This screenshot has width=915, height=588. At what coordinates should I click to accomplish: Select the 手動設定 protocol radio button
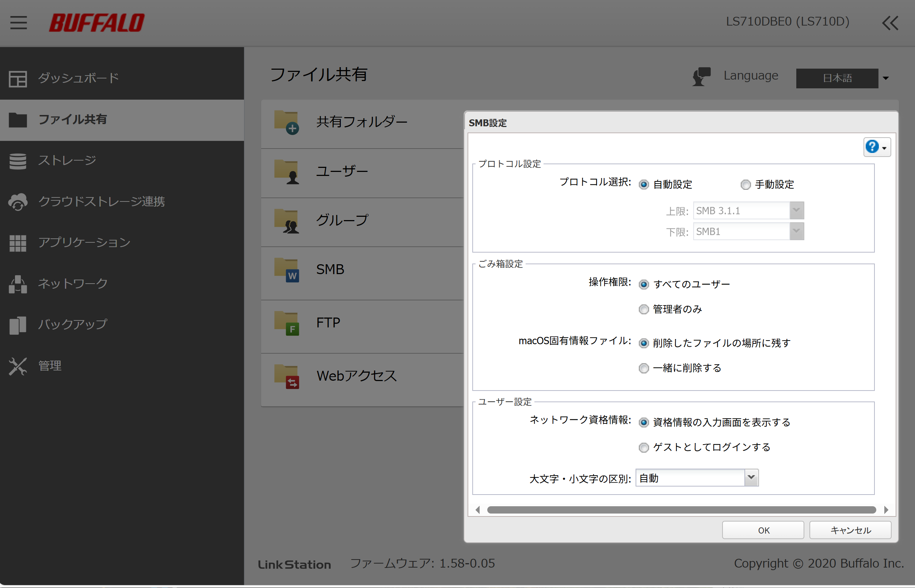(x=746, y=185)
